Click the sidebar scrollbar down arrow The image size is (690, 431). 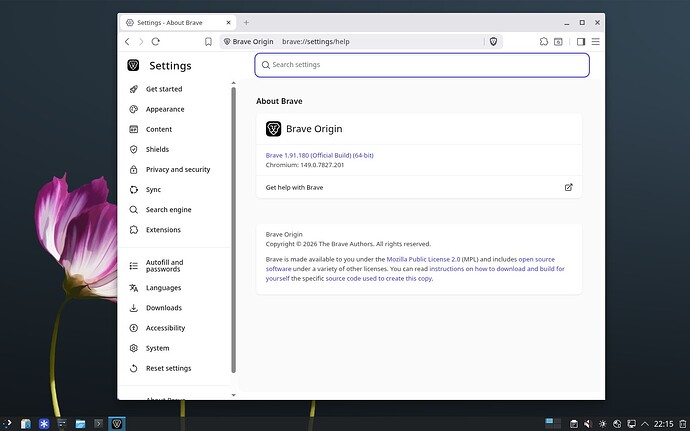[233, 395]
